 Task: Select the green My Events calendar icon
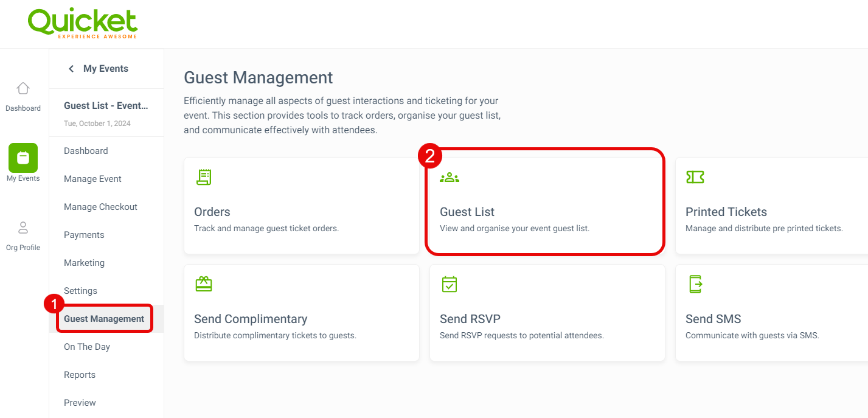(x=23, y=158)
